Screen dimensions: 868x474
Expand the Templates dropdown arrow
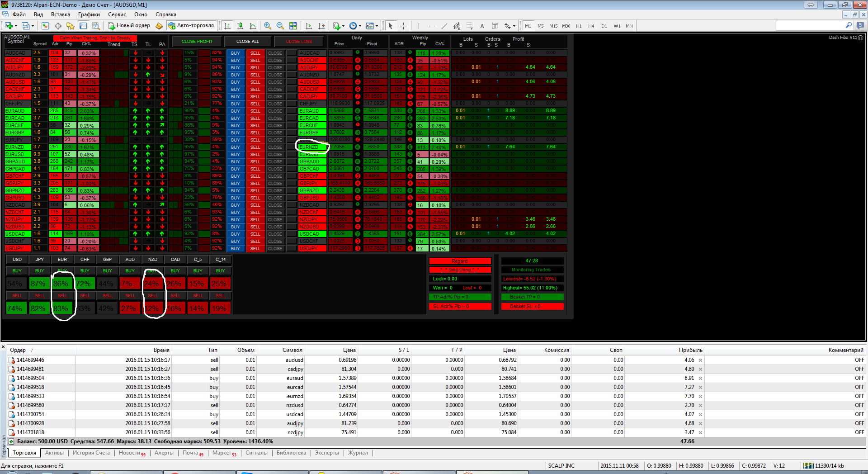[x=377, y=26]
